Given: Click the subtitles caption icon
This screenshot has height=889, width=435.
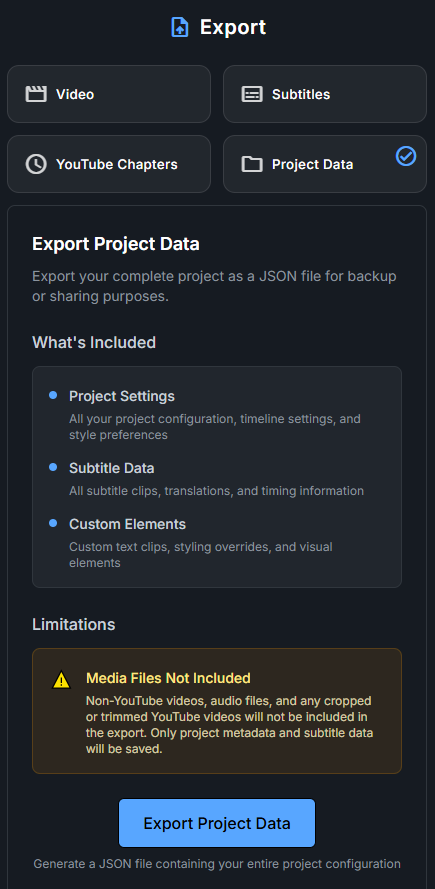Looking at the screenshot, I should pyautogui.click(x=252, y=94).
